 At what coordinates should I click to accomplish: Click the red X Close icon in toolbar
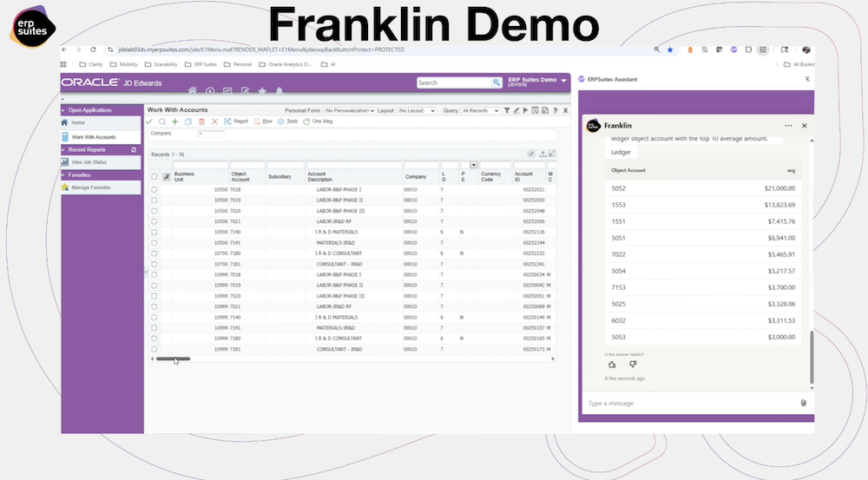point(214,122)
